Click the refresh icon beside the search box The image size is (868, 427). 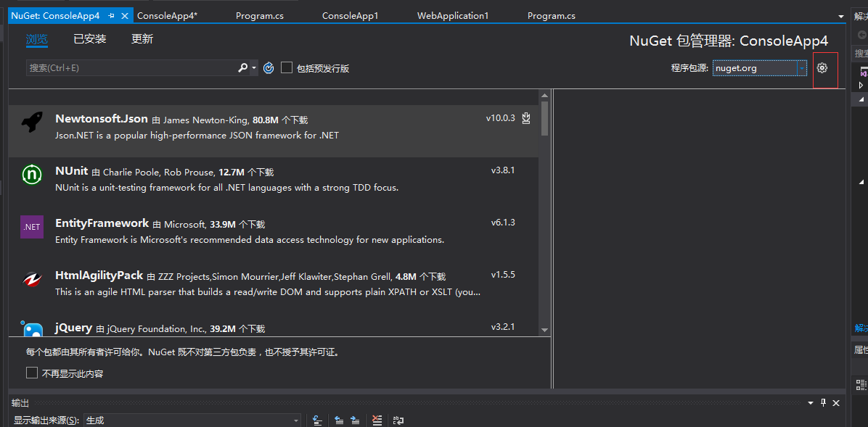(269, 68)
